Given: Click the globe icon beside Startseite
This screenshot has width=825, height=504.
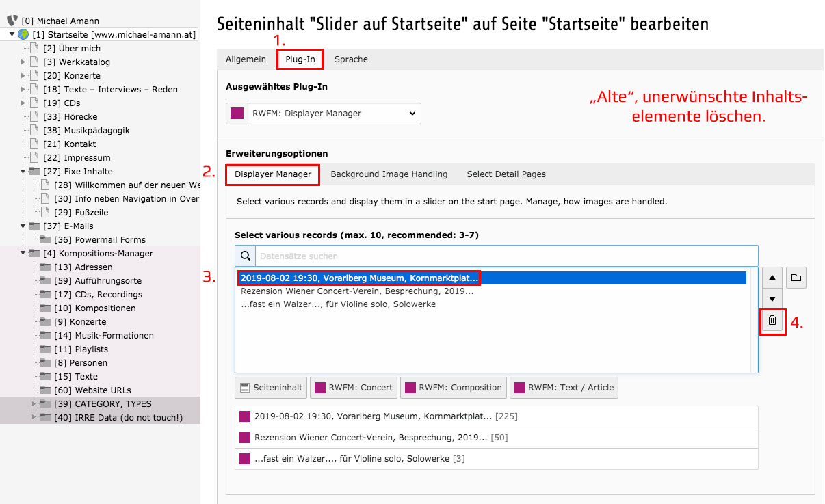Looking at the screenshot, I should (25, 34).
